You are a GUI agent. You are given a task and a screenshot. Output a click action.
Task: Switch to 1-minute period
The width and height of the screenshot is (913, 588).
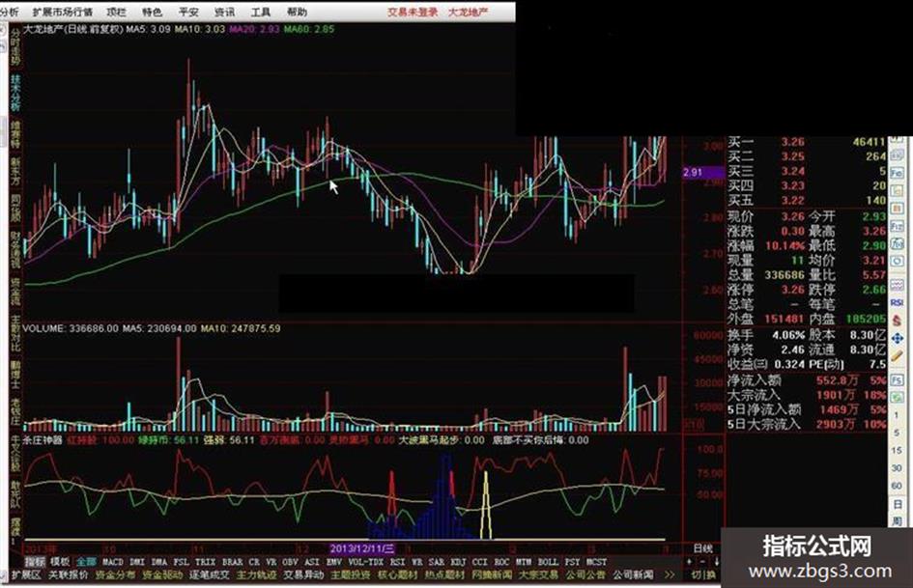[x=897, y=415]
